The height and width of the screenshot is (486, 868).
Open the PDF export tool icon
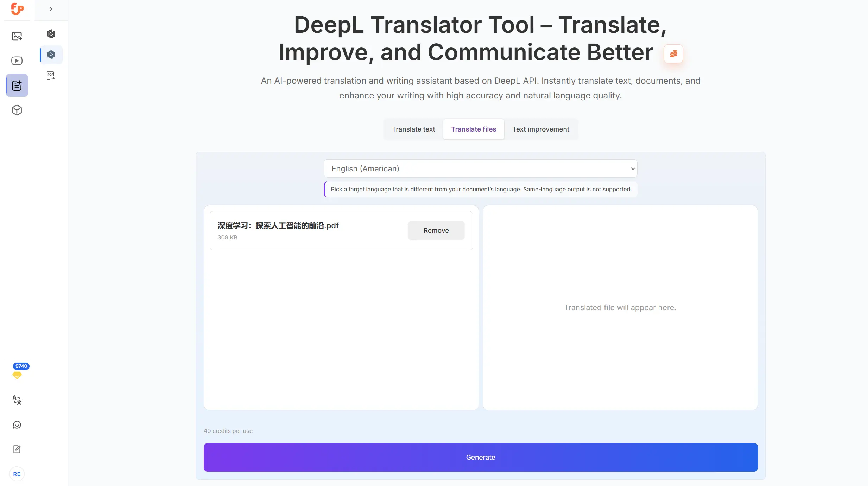51,76
